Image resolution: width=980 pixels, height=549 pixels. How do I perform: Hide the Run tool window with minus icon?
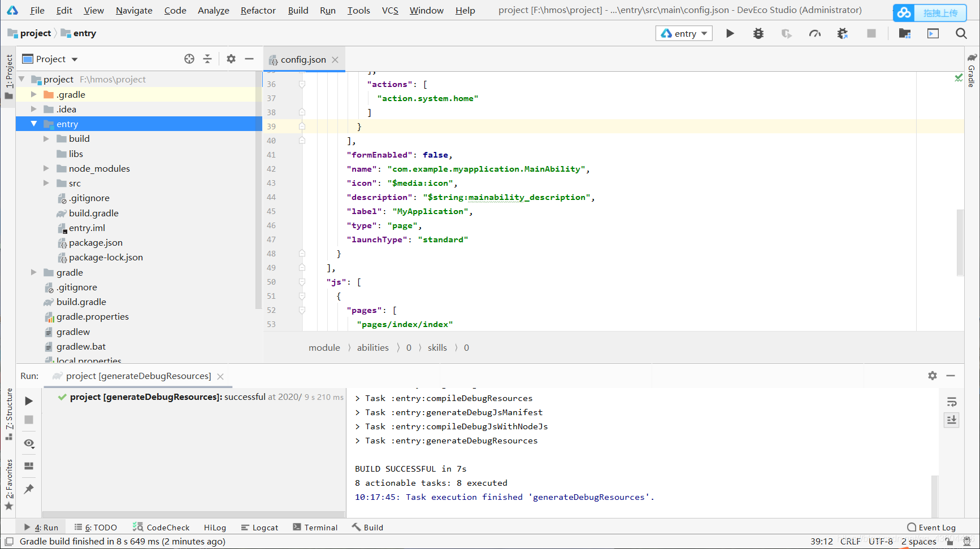[x=951, y=376]
